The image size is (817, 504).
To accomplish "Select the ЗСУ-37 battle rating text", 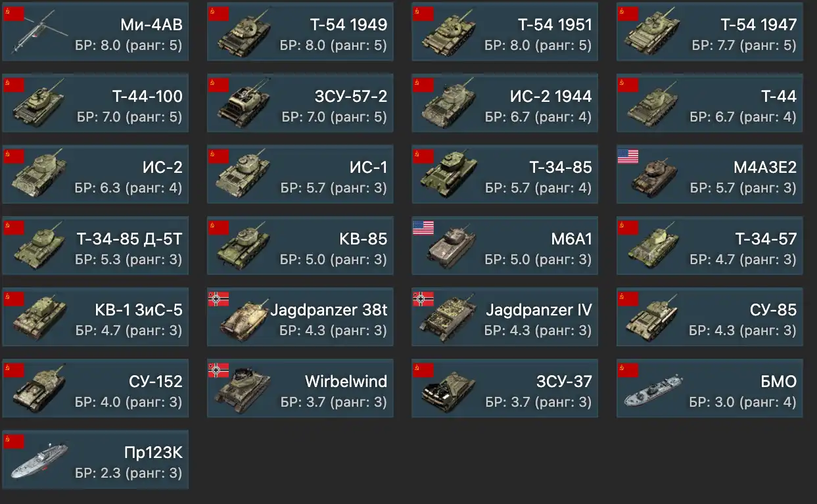I will (538, 402).
